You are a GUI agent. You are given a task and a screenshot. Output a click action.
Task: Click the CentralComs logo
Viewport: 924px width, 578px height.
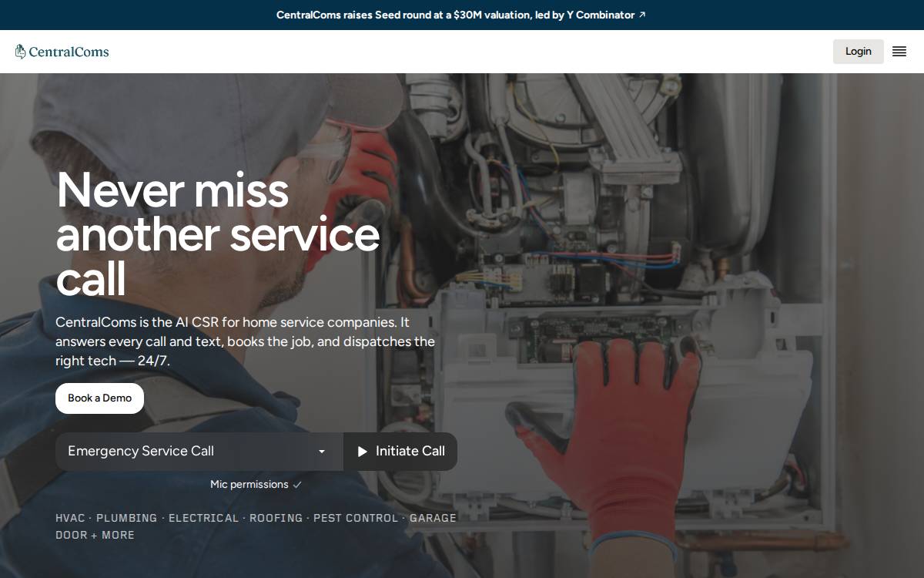tap(62, 52)
